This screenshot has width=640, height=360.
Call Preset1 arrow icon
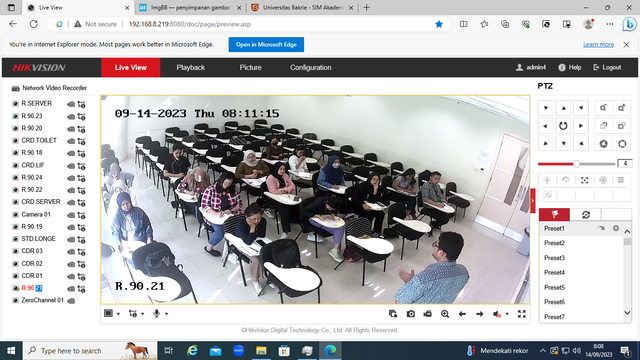click(601, 229)
